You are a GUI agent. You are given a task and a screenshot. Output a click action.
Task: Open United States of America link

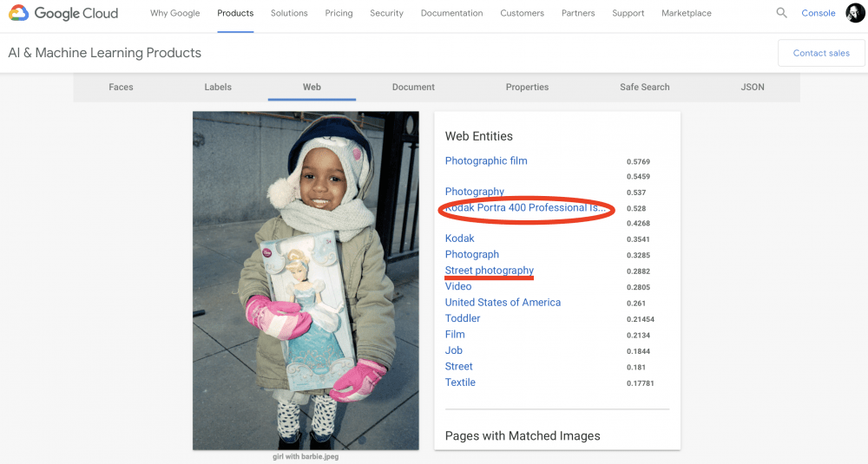(503, 303)
